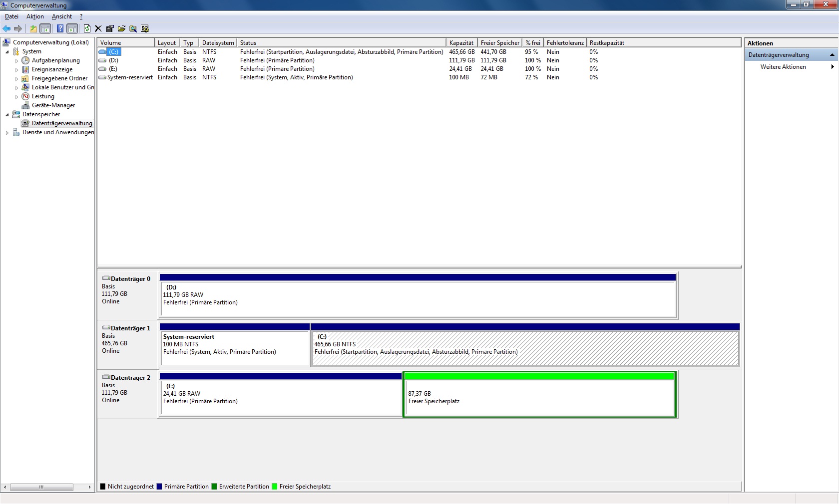Expand Dienste und Anwendungen node
The width and height of the screenshot is (839, 504).
click(7, 133)
